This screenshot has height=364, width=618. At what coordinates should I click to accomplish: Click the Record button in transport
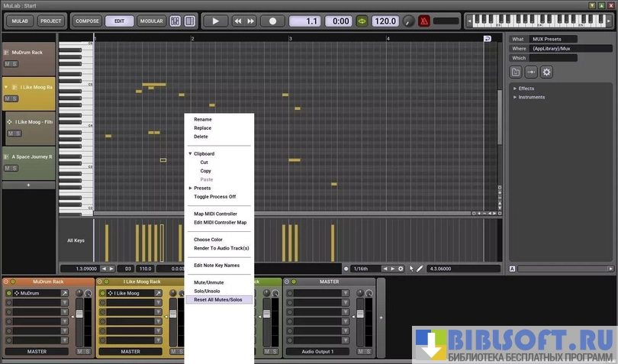(x=272, y=21)
